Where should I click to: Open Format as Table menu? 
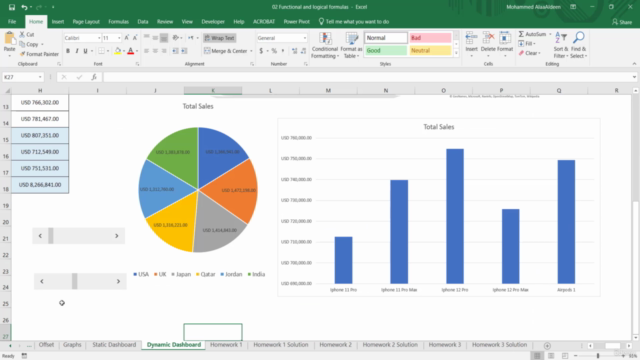click(351, 45)
